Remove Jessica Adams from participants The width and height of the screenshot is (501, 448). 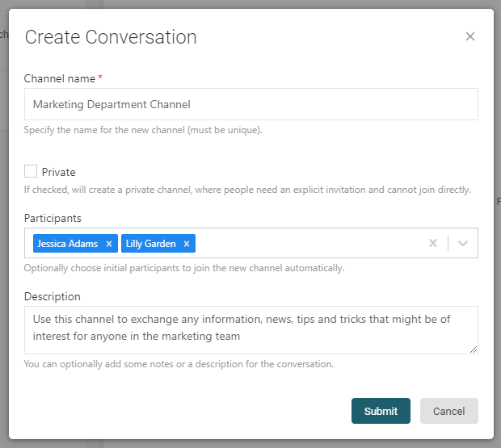(x=109, y=244)
